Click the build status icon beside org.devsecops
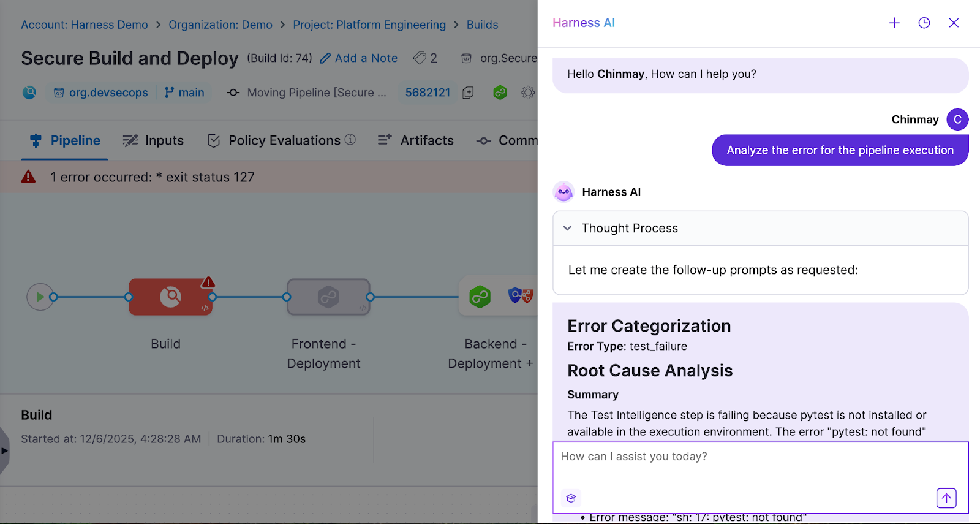980x524 pixels. click(29, 93)
